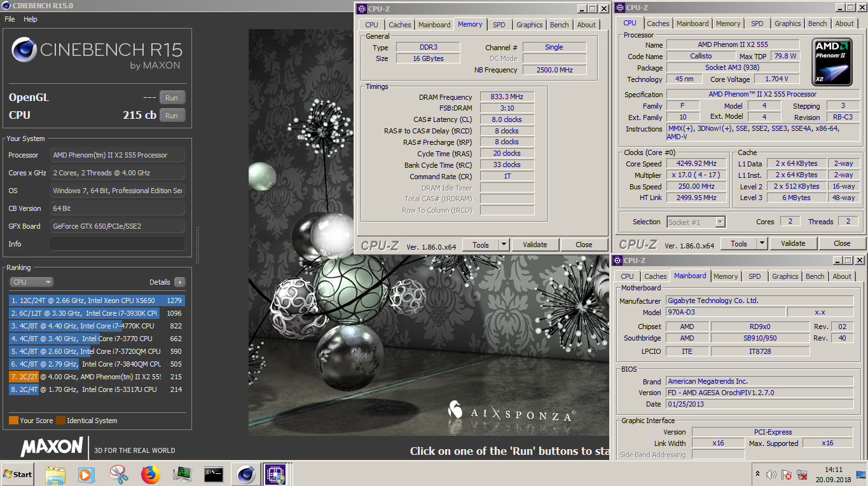Image resolution: width=868 pixels, height=486 pixels.
Task: Click the BIOS date 01/25/2013 field
Action: 760,404
